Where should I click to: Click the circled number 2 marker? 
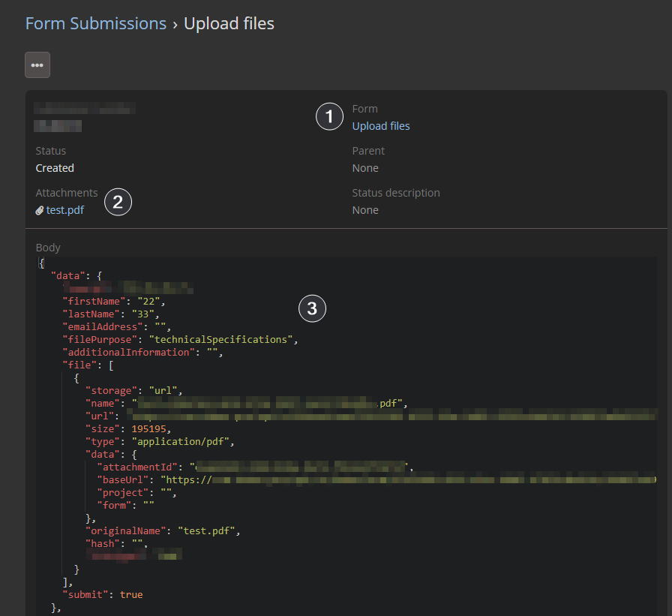coord(118,202)
